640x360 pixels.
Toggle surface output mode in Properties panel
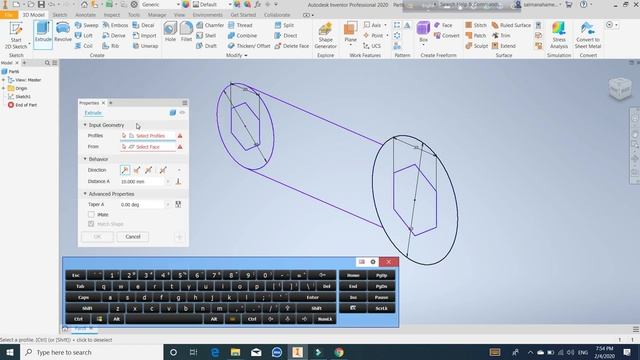(x=182, y=113)
